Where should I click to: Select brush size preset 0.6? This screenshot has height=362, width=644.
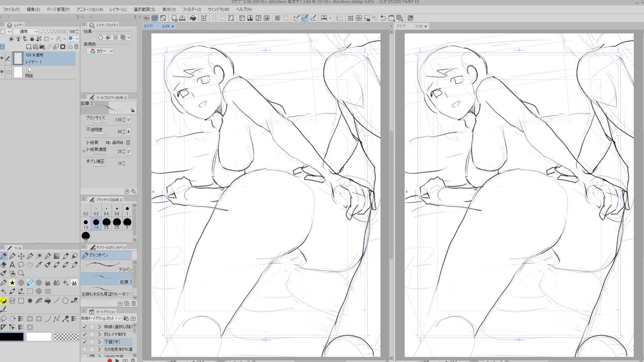(117, 210)
